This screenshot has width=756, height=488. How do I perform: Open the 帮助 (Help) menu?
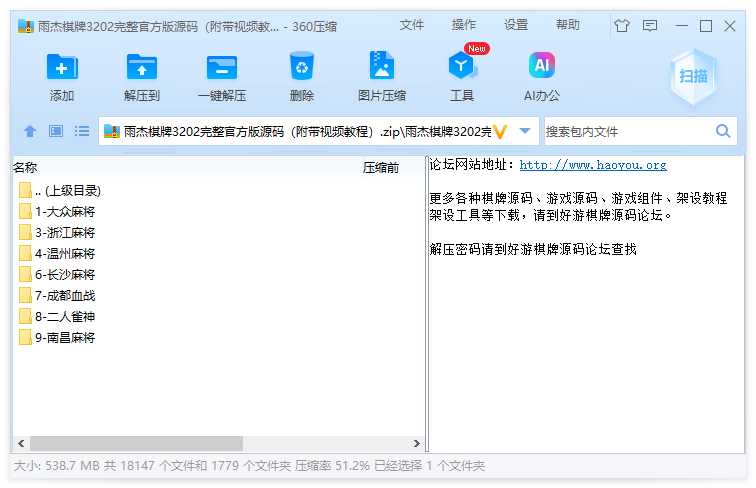tap(568, 25)
